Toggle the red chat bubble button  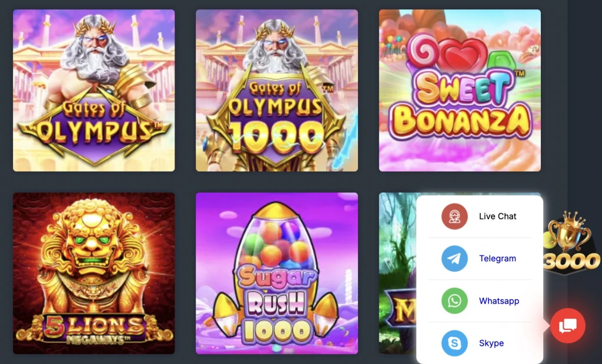(x=568, y=326)
